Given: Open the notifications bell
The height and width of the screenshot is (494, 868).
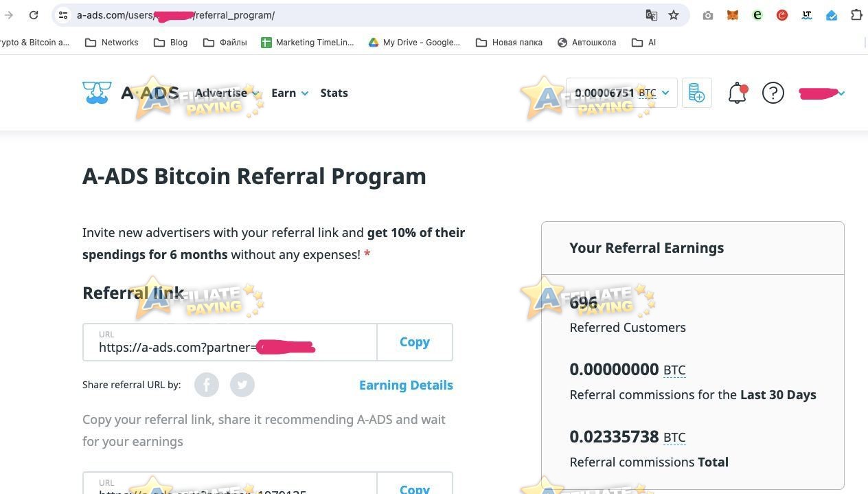Looking at the screenshot, I should (738, 93).
